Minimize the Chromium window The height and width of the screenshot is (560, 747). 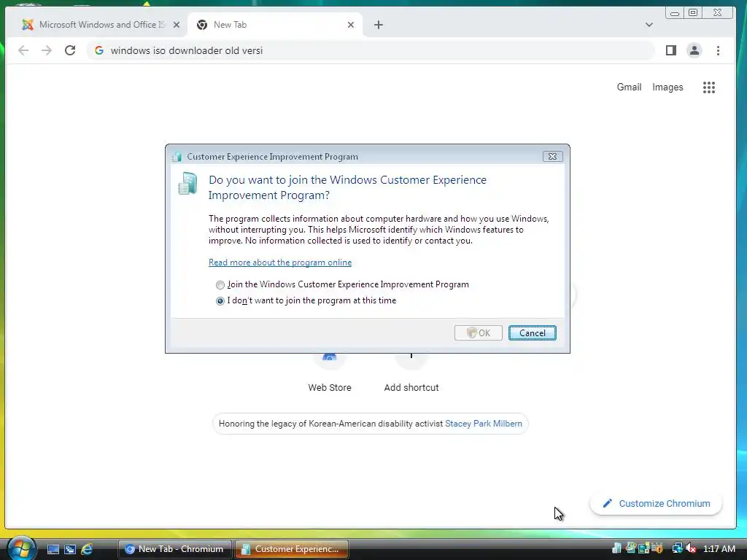675,13
